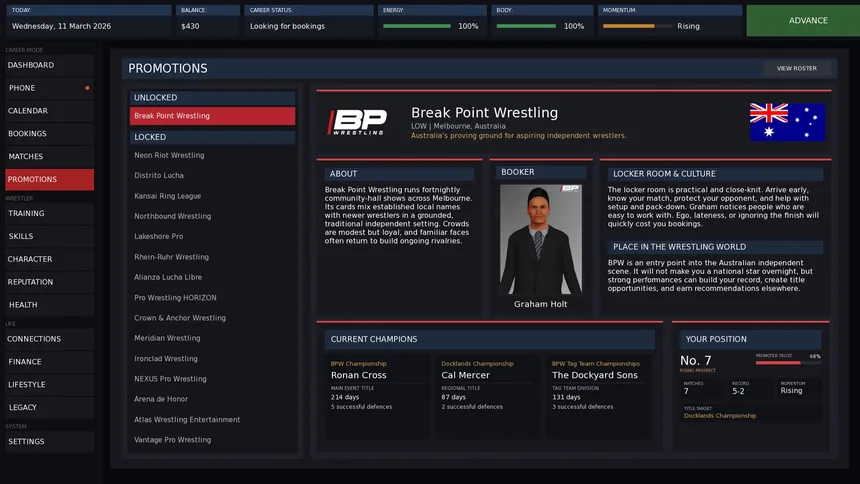Open the Dashboard menu item
This screenshot has width=860, height=484.
49,65
